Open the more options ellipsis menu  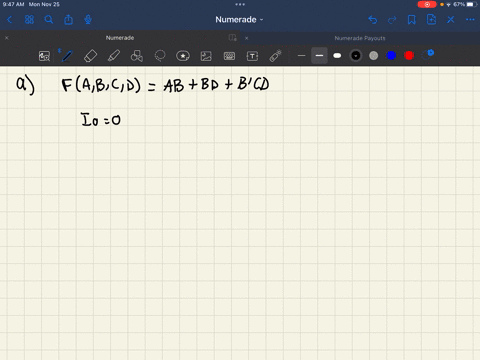[x=470, y=20]
